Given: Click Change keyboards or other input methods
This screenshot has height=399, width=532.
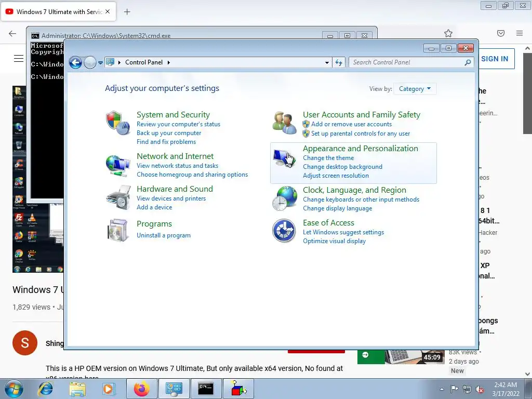Looking at the screenshot, I should [361, 199].
